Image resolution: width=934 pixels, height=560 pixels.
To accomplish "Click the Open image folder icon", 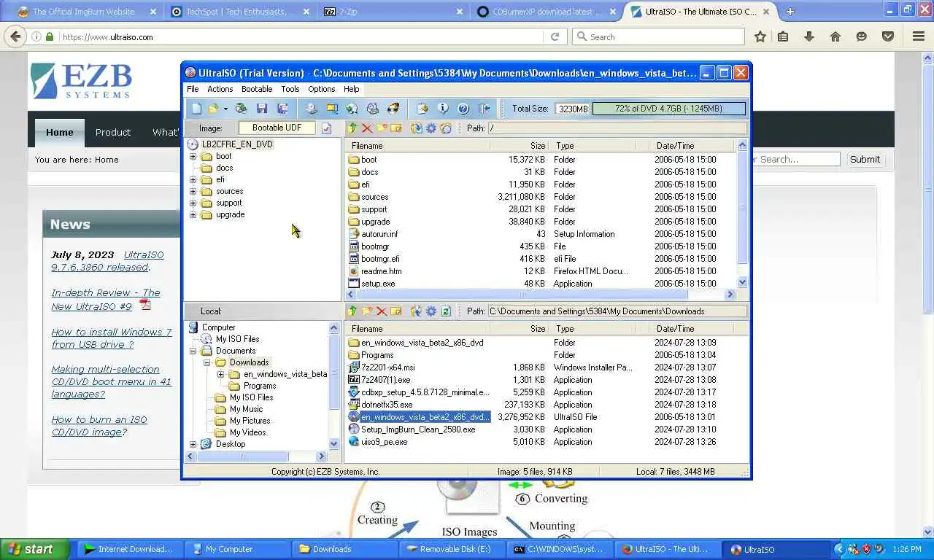I will (x=213, y=109).
